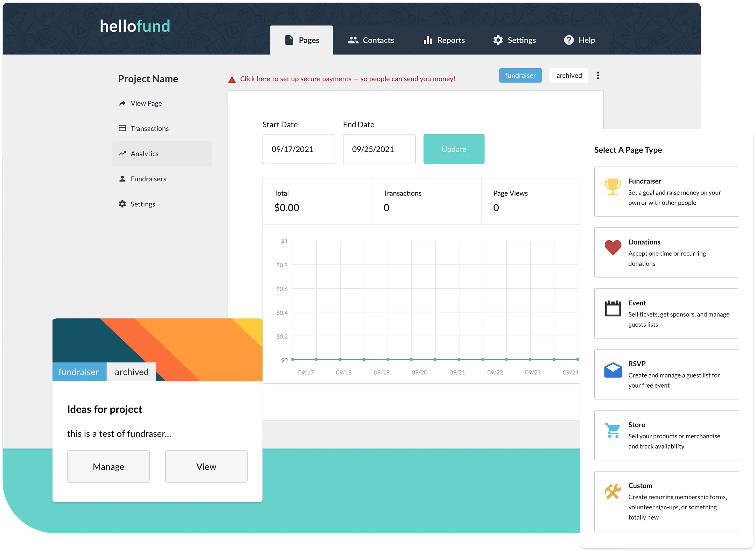Click the Help question mark icon
Viewport: 756px width, 551px height.
tap(569, 40)
